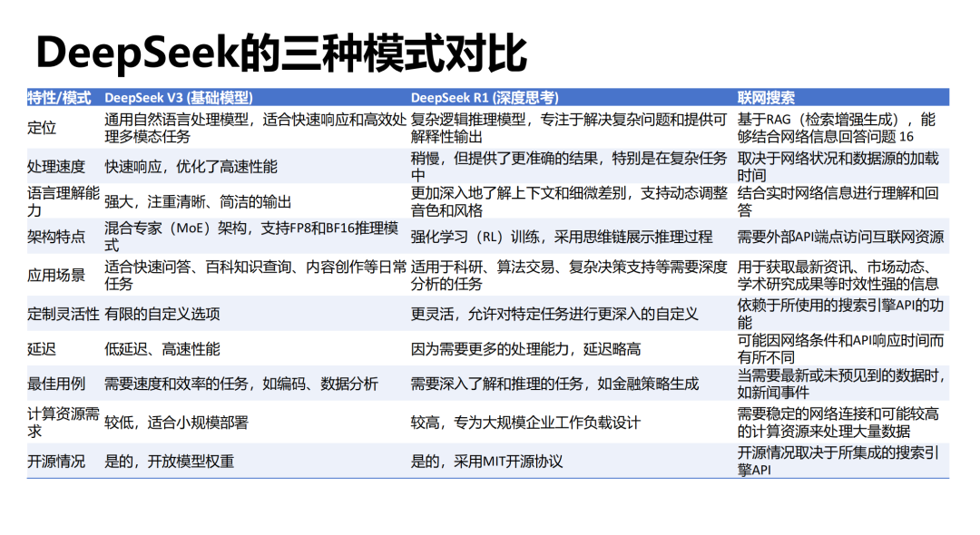
Task: Click row label '架构特点'
Action: (x=55, y=237)
